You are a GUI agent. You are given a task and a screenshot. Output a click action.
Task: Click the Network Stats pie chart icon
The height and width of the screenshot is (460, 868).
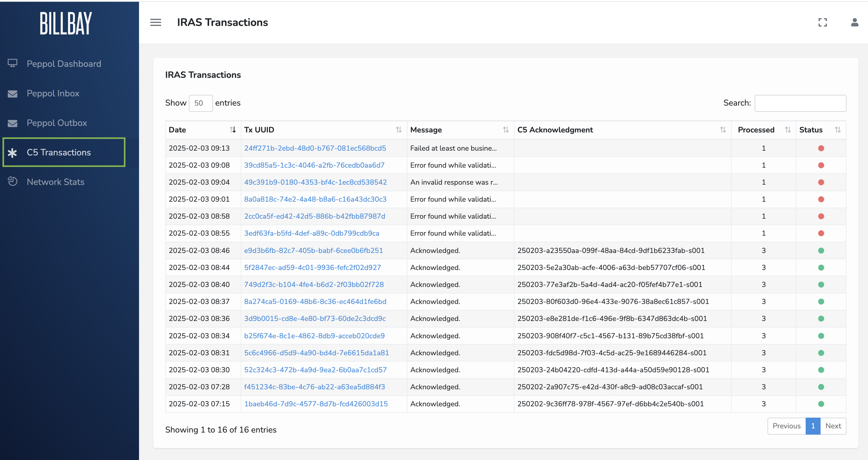click(13, 182)
